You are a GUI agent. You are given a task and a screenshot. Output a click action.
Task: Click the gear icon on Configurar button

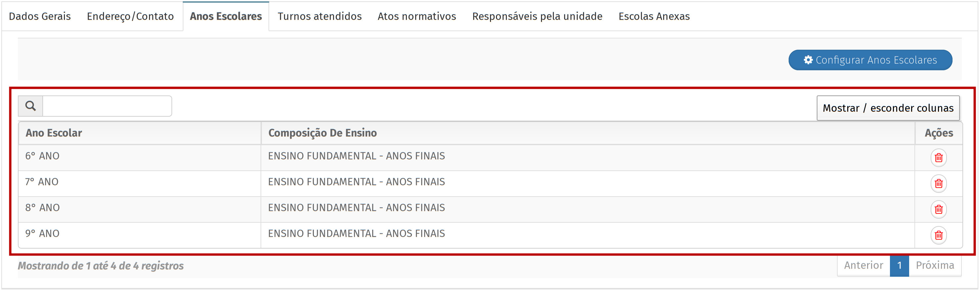[808, 60]
